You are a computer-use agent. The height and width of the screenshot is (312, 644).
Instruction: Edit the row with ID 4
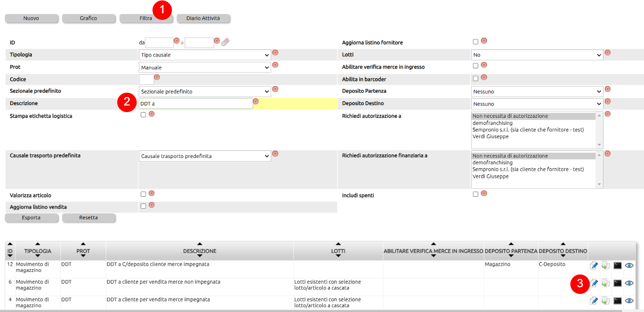[594, 301]
